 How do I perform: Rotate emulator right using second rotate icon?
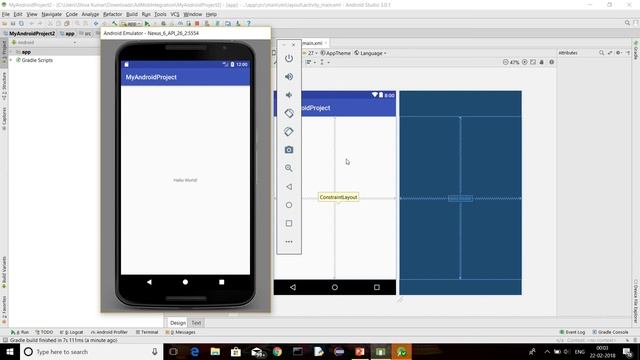(289, 131)
